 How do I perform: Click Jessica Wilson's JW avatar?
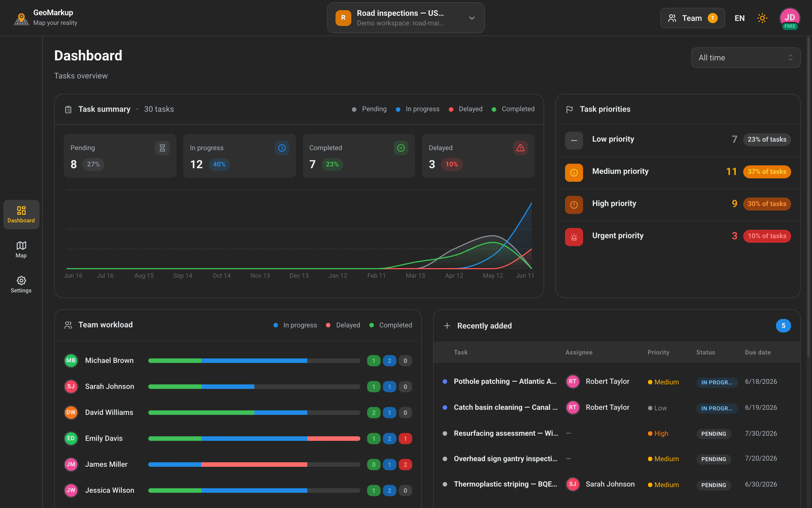click(71, 491)
